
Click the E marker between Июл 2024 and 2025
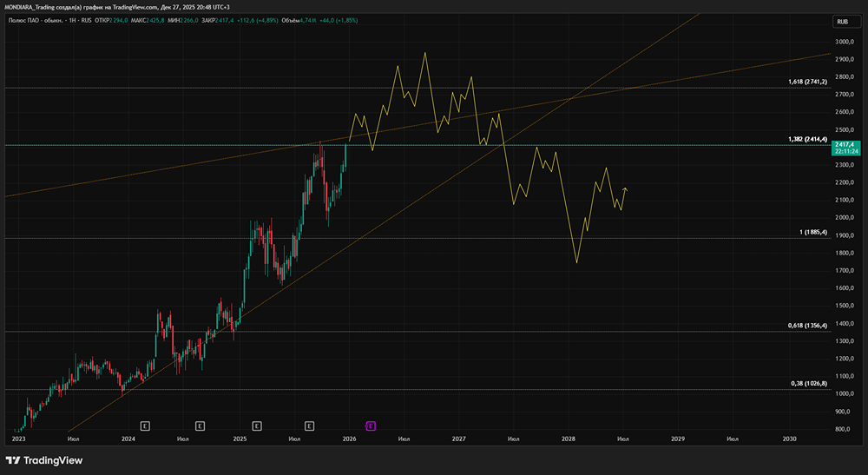click(x=201, y=426)
